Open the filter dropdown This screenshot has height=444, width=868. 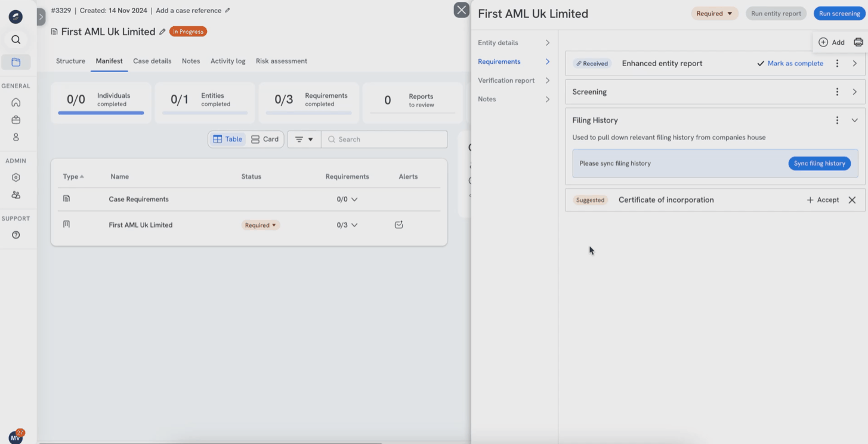pyautogui.click(x=304, y=139)
